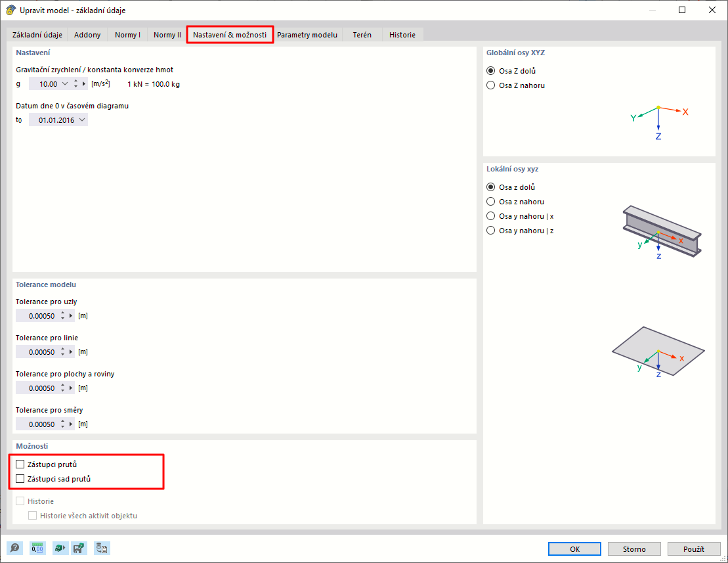Open the 'Addony' tab

87,35
